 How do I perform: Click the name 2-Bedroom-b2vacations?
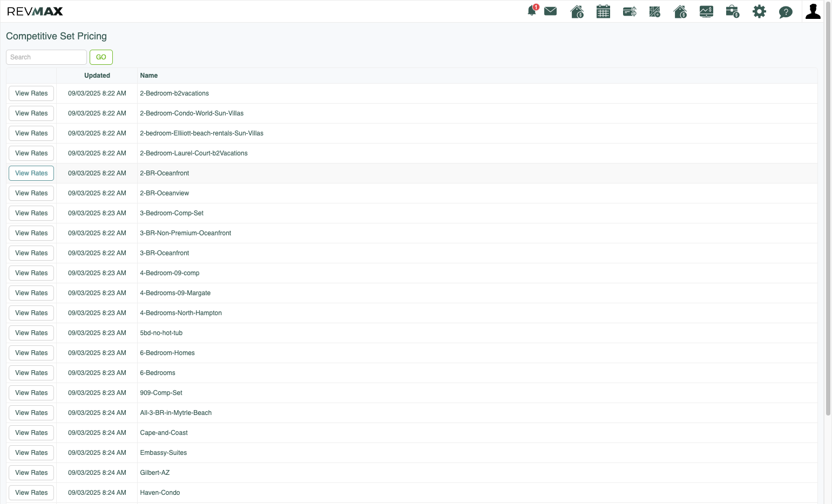point(174,93)
